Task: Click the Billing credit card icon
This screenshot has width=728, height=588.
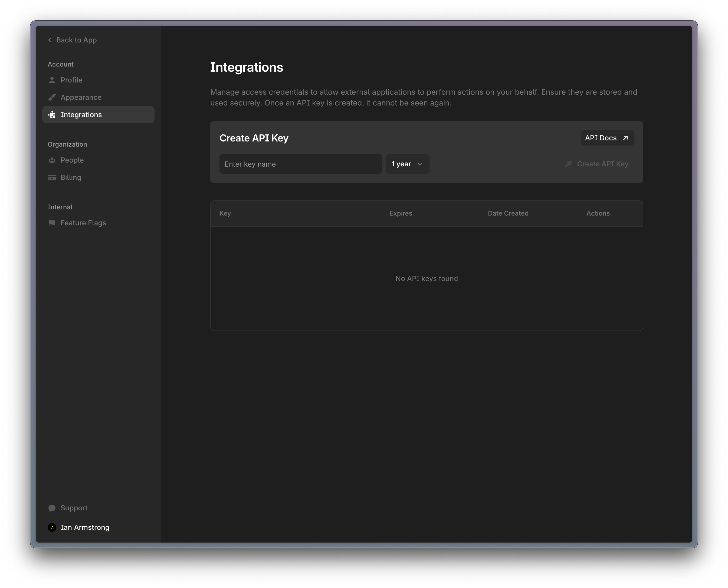Action: (x=52, y=177)
